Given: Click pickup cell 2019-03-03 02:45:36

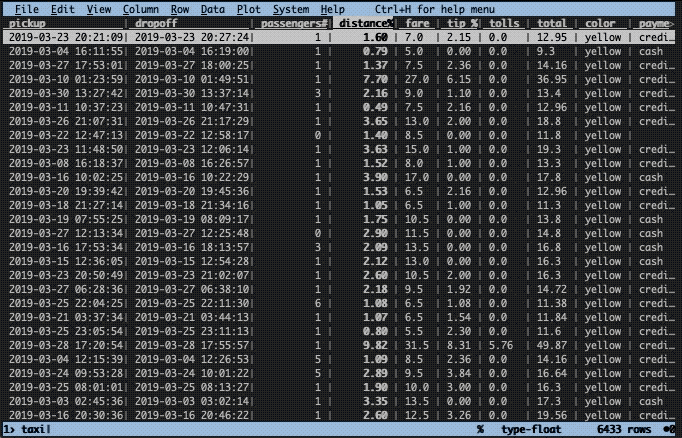Looking at the screenshot, I should pyautogui.click(x=66, y=401).
